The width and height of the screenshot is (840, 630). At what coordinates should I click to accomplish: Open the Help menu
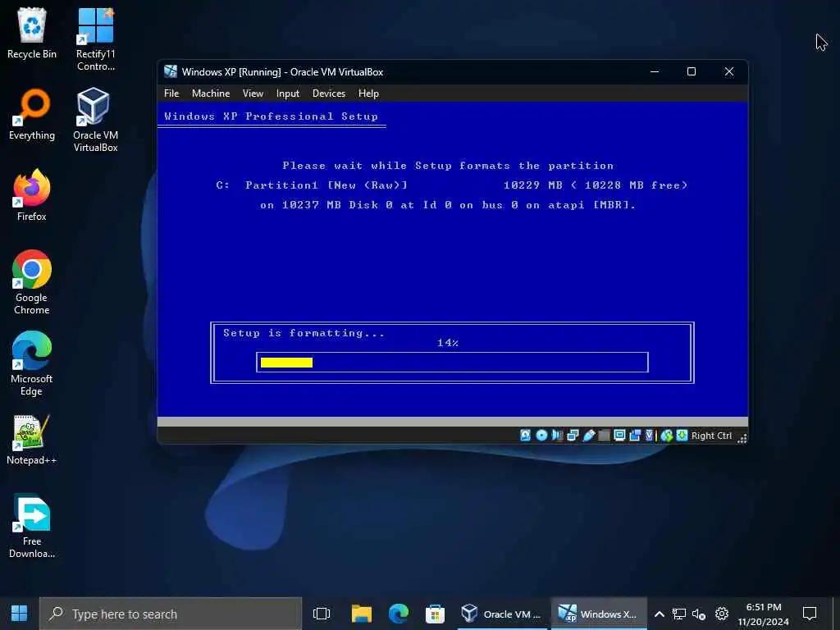click(368, 94)
